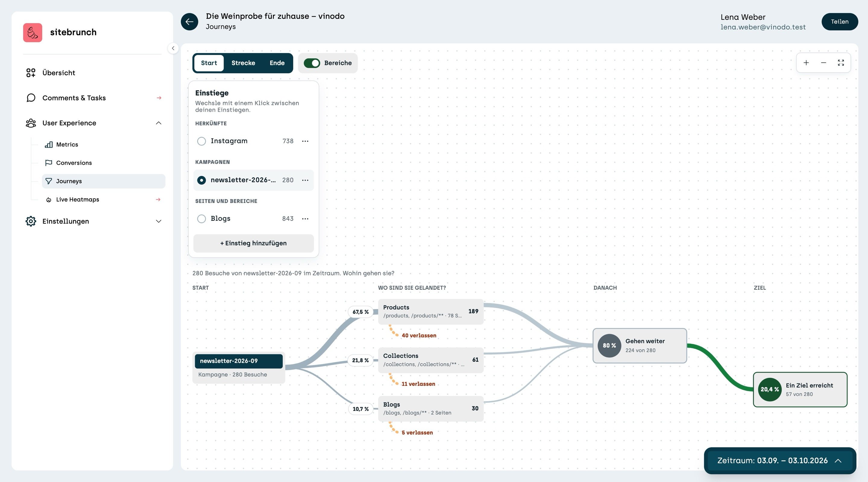Image resolution: width=868 pixels, height=482 pixels.
Task: Switch to the Ende tab
Action: (277, 63)
